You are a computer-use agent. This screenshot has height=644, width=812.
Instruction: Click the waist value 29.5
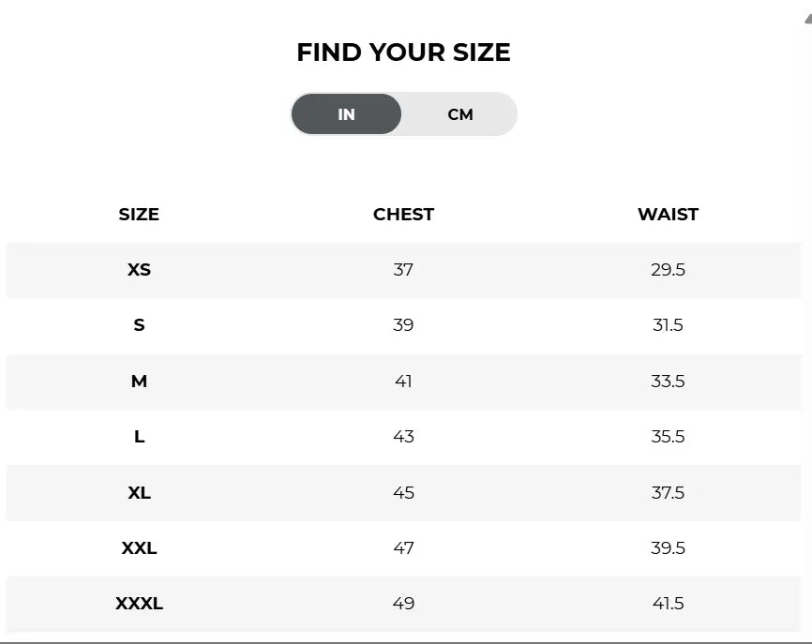(668, 270)
